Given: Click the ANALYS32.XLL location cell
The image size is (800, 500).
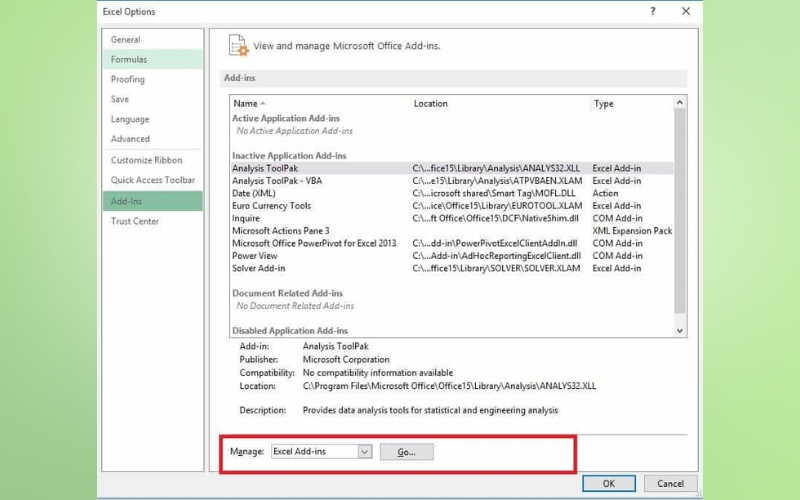Looking at the screenshot, I should pyautogui.click(x=496, y=168).
